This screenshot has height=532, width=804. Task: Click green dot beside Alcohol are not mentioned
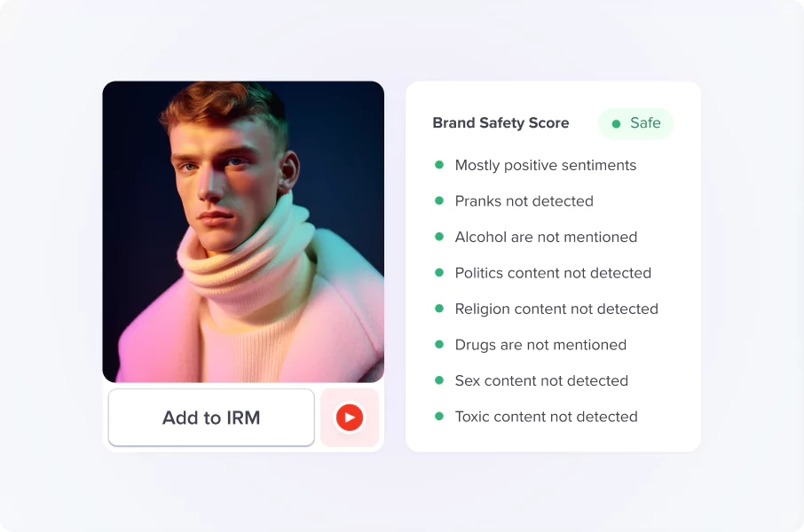[x=439, y=236]
